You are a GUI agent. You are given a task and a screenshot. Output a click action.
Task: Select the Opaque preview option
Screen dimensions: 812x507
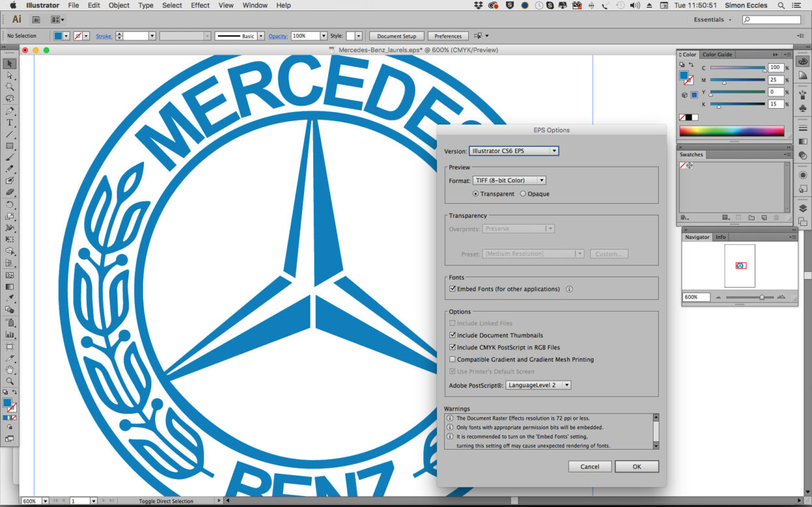pyautogui.click(x=523, y=194)
